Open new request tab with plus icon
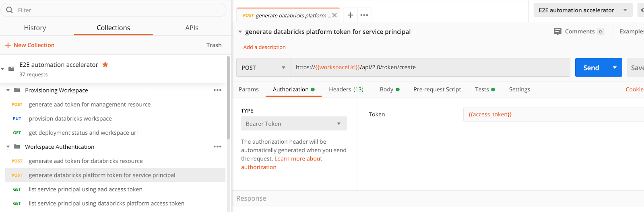The width and height of the screenshot is (644, 212). point(351,15)
